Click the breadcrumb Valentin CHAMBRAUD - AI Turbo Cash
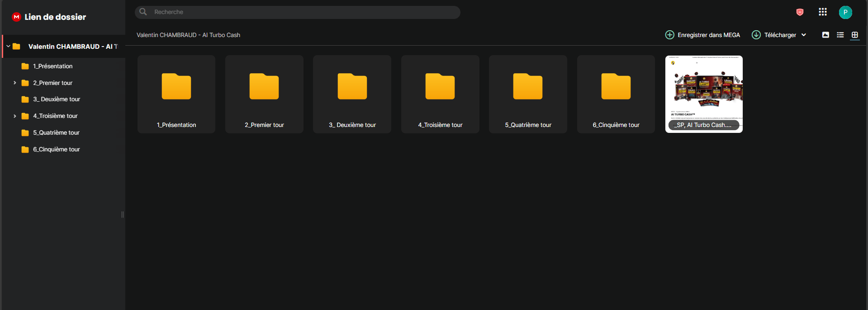Screen dimensions: 868x310 pos(188,35)
